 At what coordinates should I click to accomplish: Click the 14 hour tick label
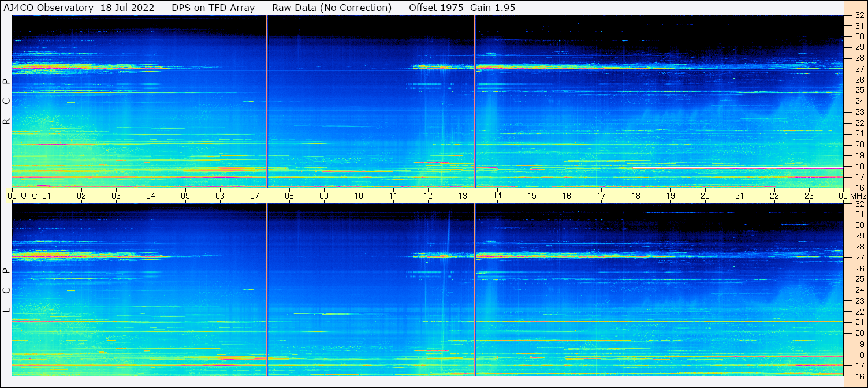point(497,196)
